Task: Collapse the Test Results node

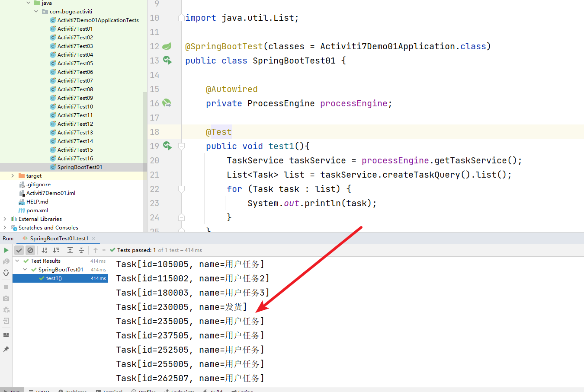Action: [17, 261]
